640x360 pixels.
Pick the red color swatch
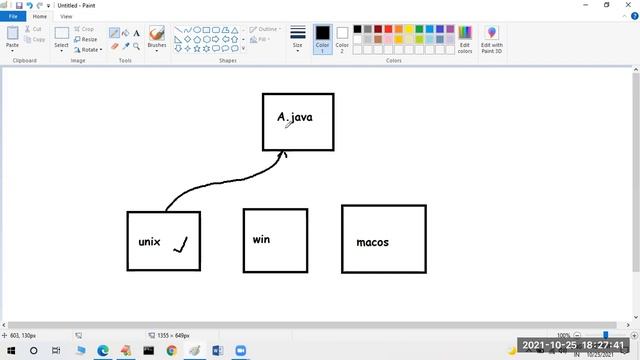(388, 29)
